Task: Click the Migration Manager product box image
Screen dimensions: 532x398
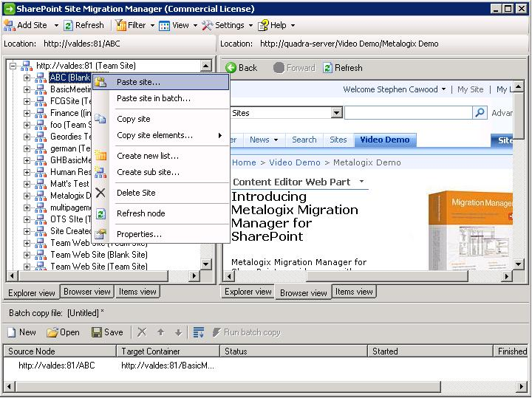Action: pos(470,230)
